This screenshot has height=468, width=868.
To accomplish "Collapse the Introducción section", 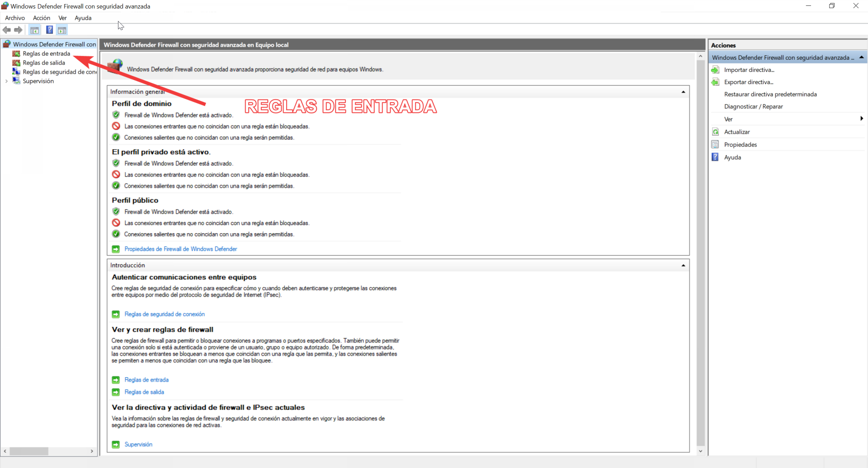I will point(683,265).
